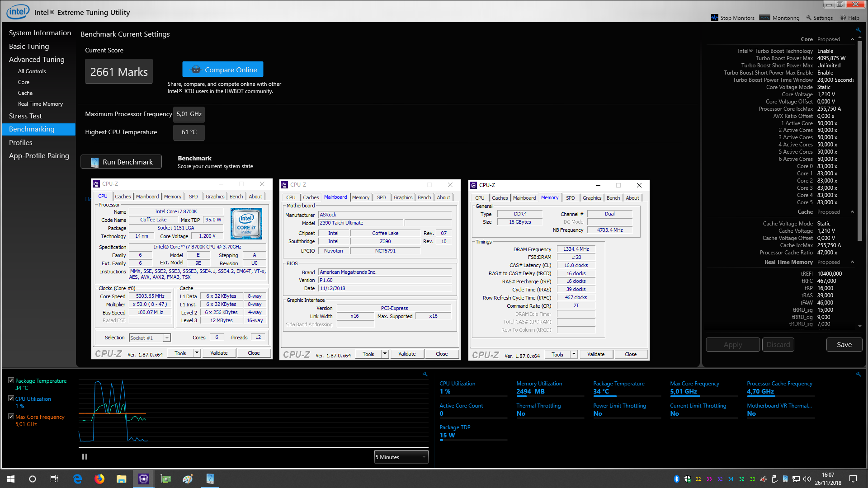This screenshot has height=488, width=868.
Task: Switch to Intel XTU taskbar icon
Action: pos(210,479)
